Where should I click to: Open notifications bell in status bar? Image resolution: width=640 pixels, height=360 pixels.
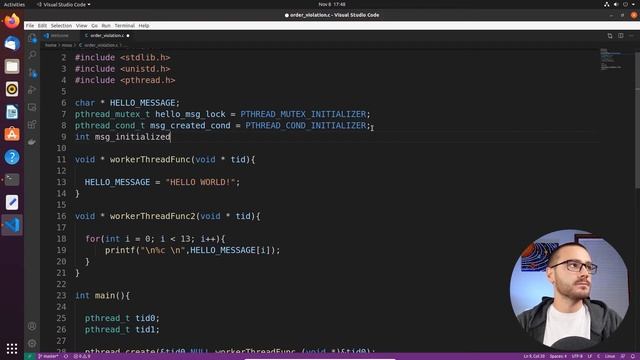pyautogui.click(x=633, y=356)
